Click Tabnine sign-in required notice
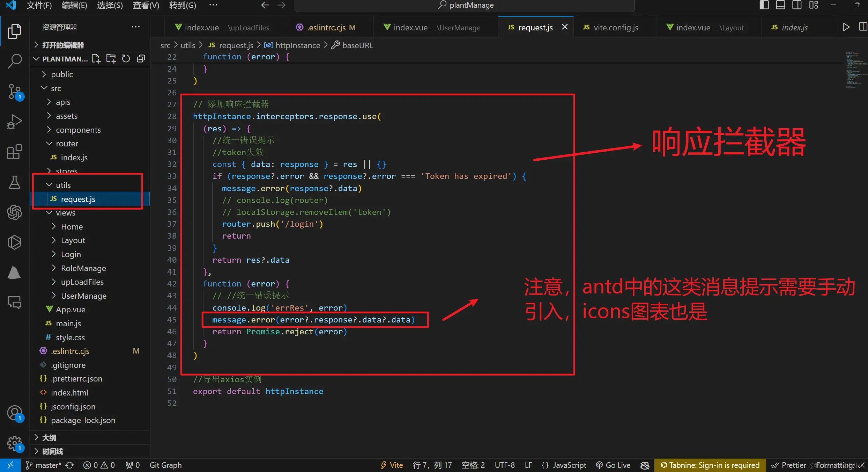868x472 pixels. (x=710, y=465)
